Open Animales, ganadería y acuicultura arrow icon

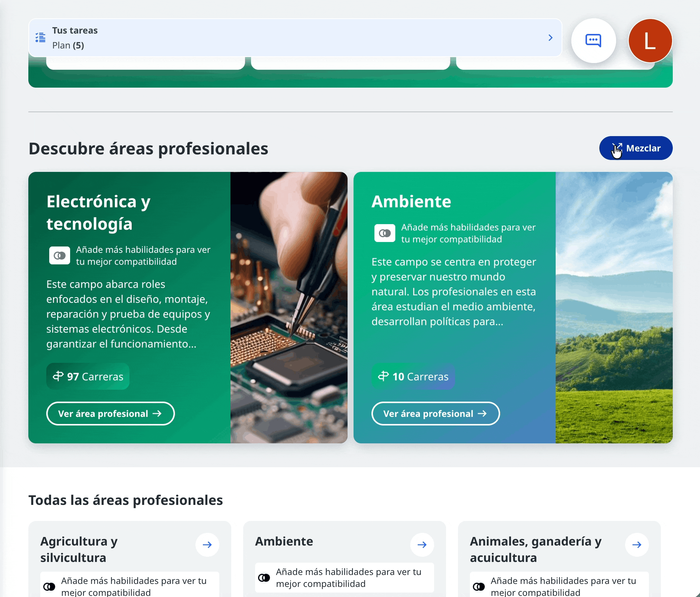637,545
